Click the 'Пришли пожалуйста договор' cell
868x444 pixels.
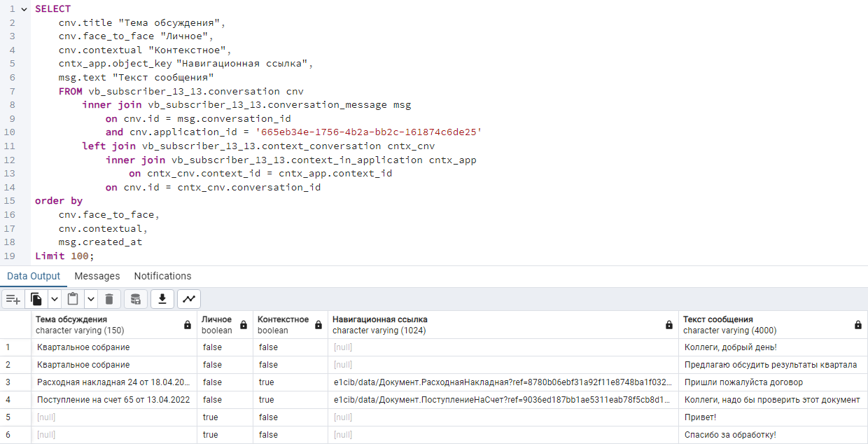coord(773,382)
